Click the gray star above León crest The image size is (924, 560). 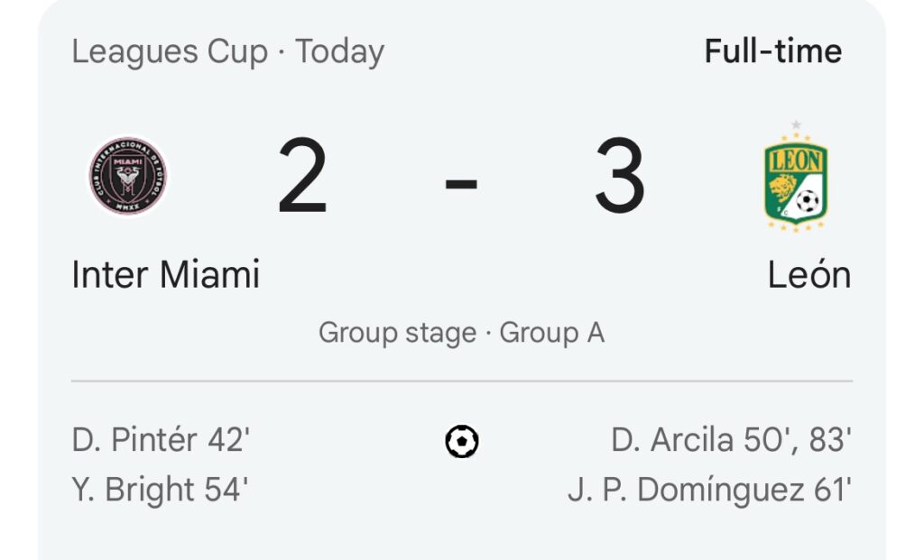(x=796, y=124)
